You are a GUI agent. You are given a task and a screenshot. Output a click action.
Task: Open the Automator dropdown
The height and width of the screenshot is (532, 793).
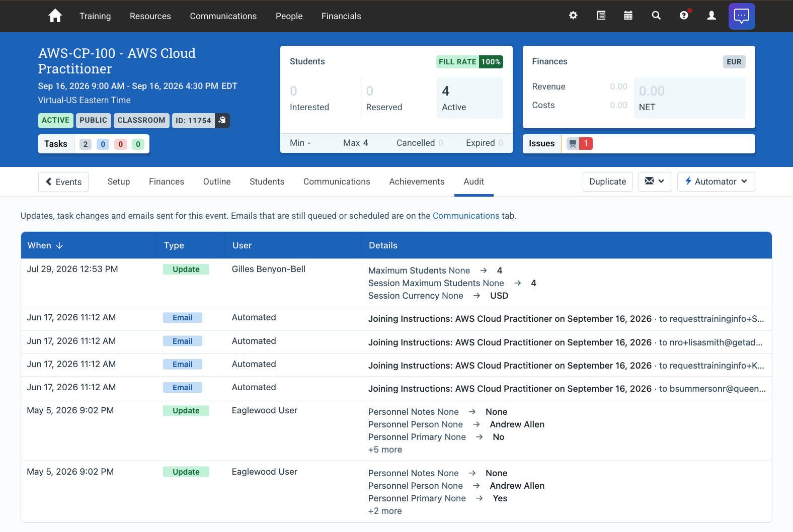(x=716, y=182)
